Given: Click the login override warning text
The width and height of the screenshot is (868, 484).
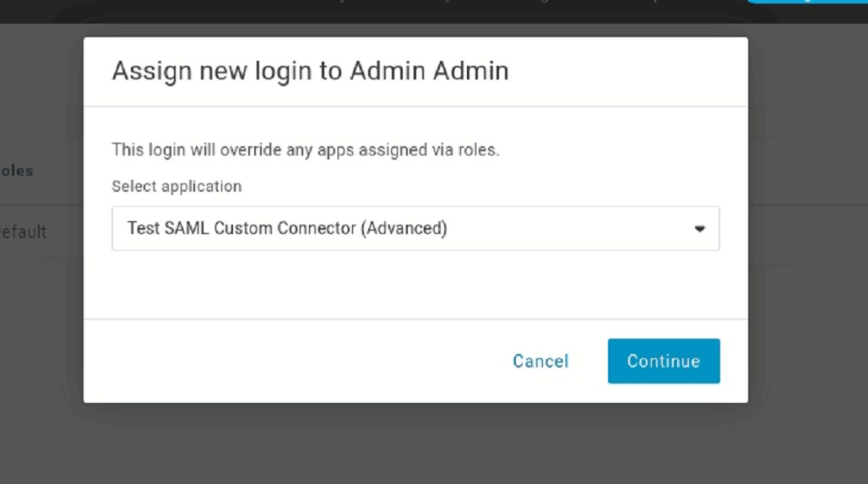Looking at the screenshot, I should 306,150.
